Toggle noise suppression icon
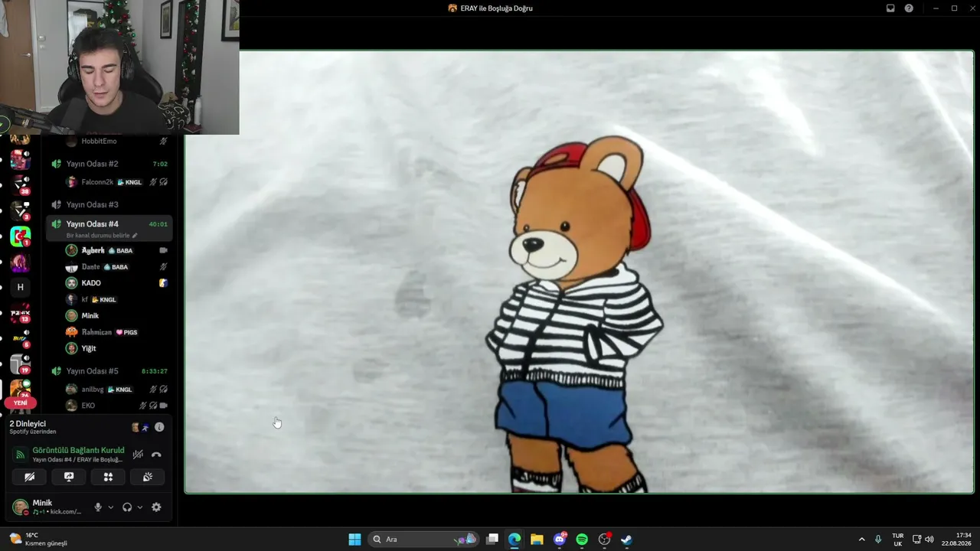Screen dimensions: 980x551 [x=138, y=455]
